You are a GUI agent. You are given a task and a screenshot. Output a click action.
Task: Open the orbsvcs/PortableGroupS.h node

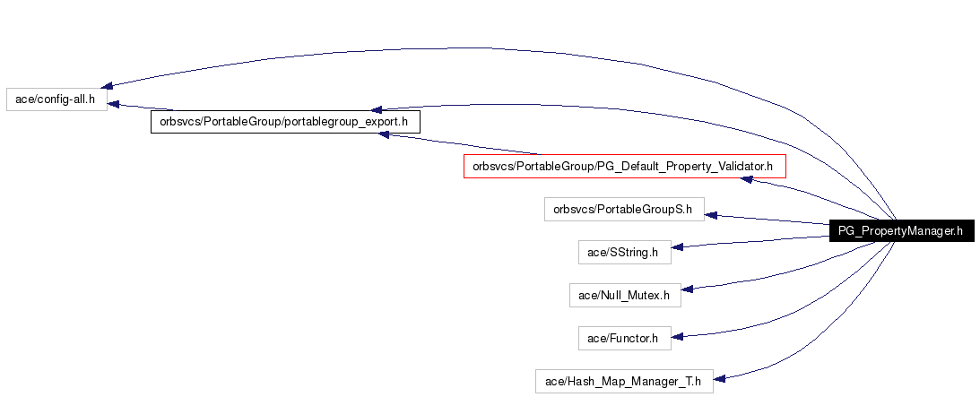coord(624,209)
